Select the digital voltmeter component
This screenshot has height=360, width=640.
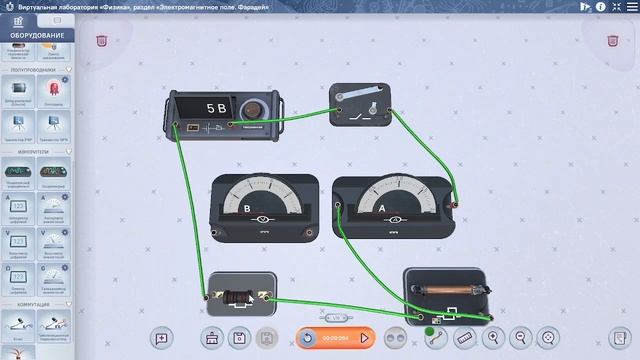tap(18, 244)
